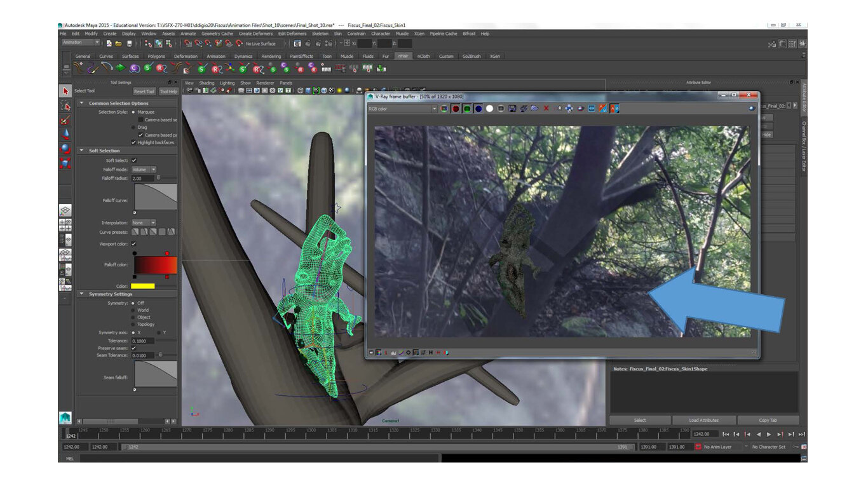
Task: Switch to the Rendering shelf tab
Action: tap(271, 56)
